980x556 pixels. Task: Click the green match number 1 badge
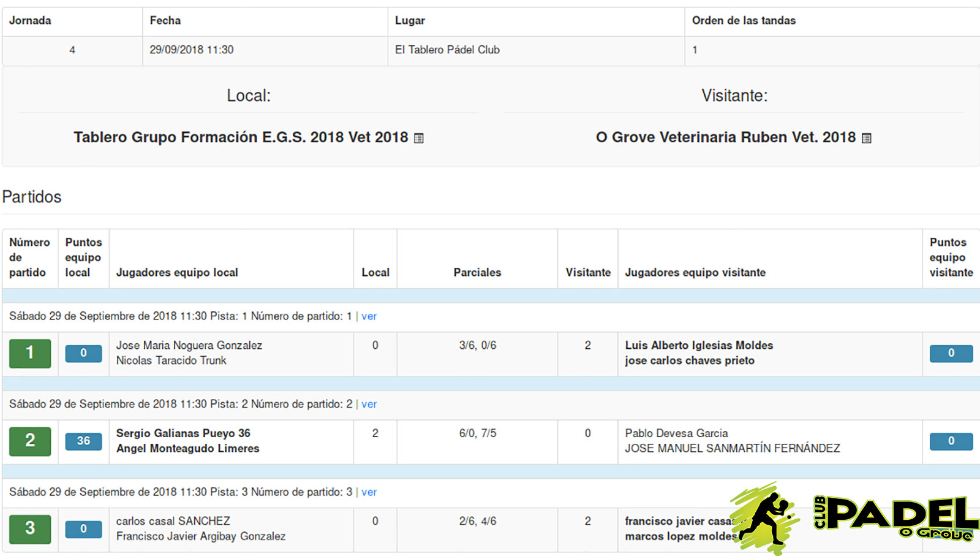[30, 353]
